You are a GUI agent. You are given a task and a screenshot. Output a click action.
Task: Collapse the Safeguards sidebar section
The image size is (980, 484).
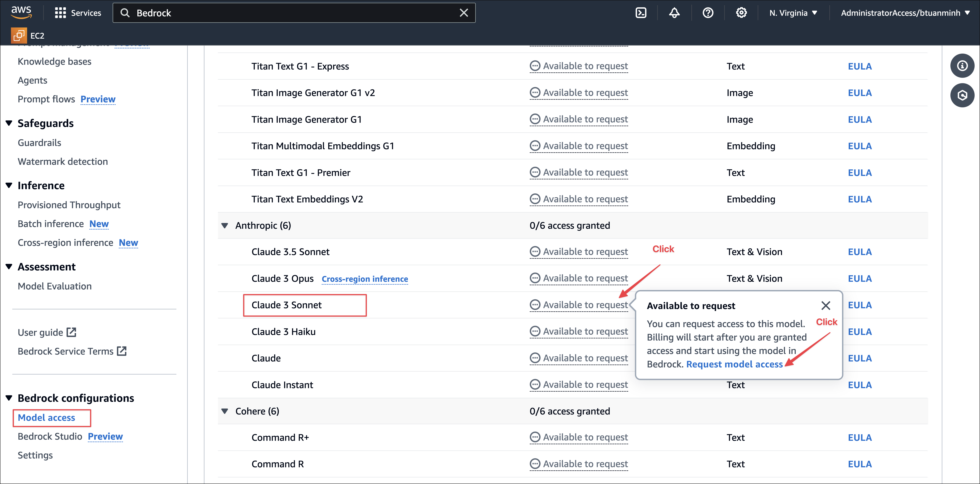9,123
